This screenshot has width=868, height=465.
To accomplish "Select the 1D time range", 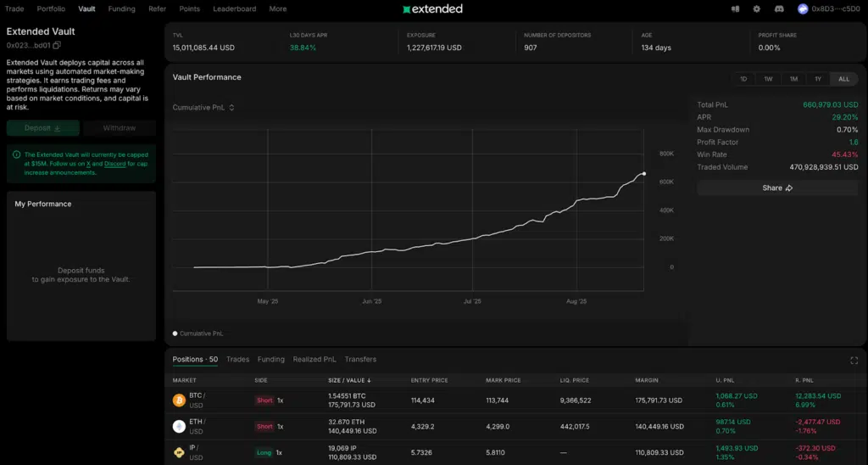I will pyautogui.click(x=743, y=79).
